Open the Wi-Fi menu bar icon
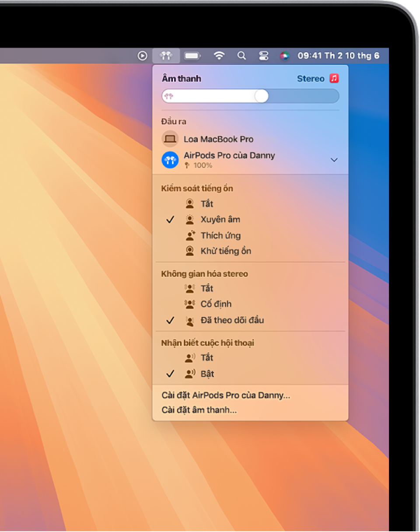420x532 pixels. pyautogui.click(x=219, y=56)
